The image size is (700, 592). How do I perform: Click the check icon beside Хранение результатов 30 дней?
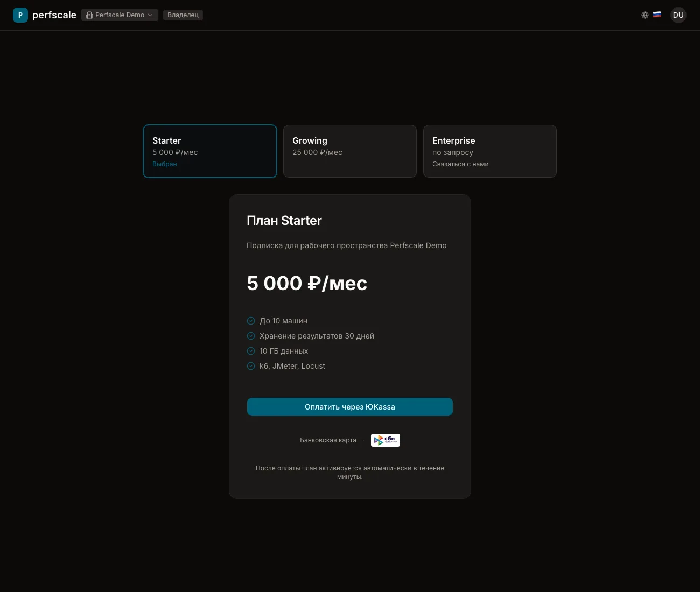tap(251, 336)
